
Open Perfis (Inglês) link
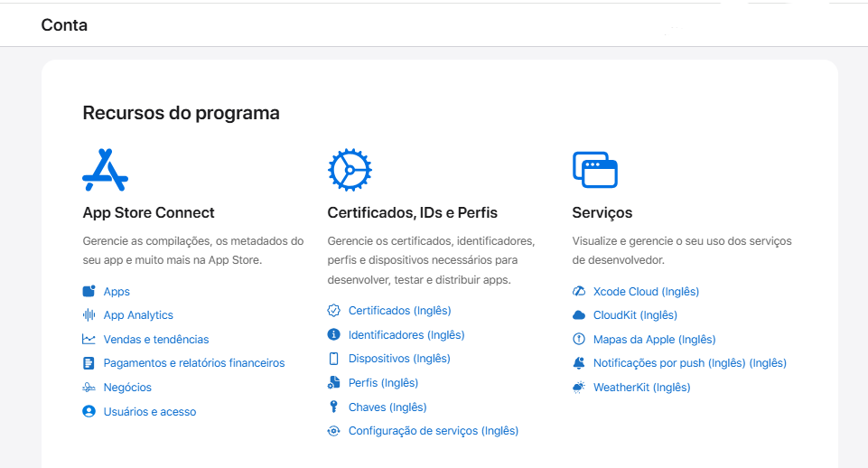[383, 383]
